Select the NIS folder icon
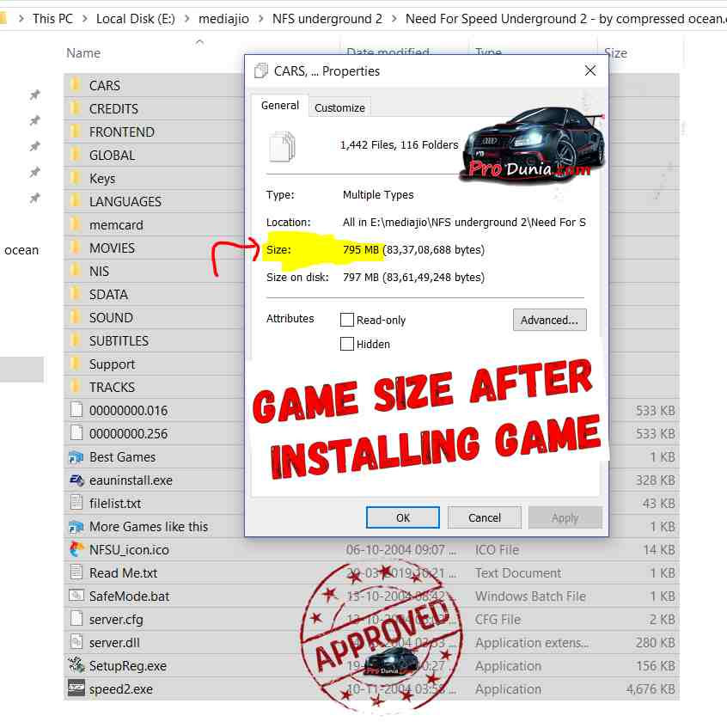Image resolution: width=727 pixels, height=728 pixels. point(74,271)
